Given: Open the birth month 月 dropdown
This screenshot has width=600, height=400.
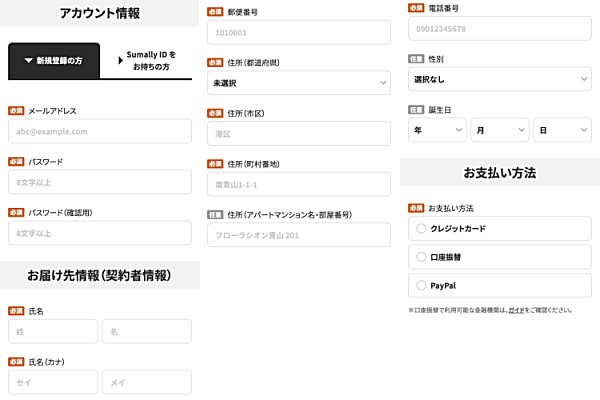Looking at the screenshot, I should point(499,130).
